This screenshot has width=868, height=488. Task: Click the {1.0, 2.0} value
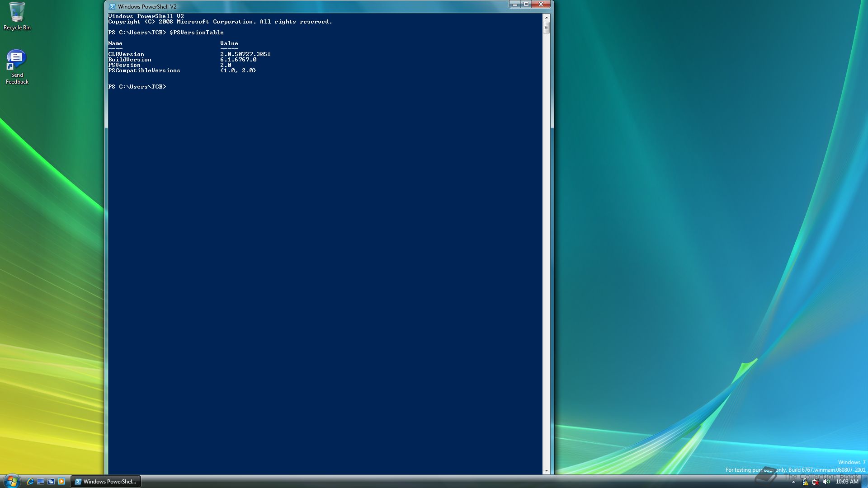(238, 70)
